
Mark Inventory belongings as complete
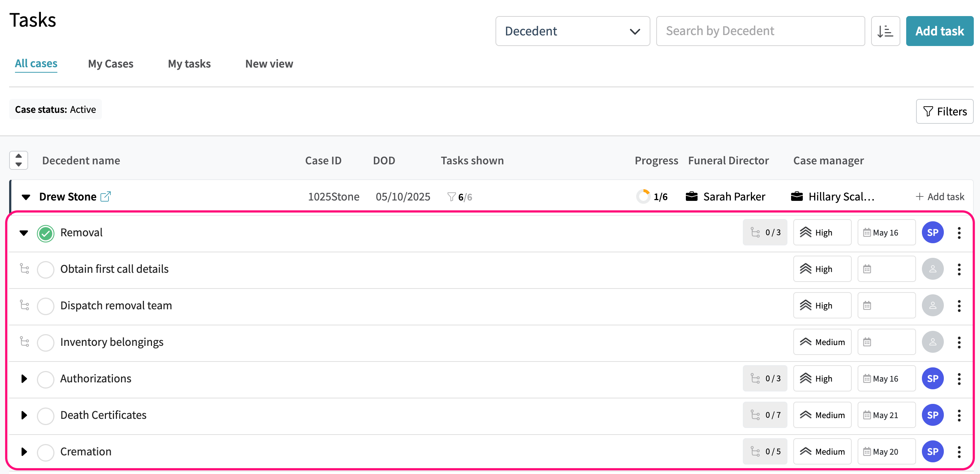pyautogui.click(x=46, y=343)
